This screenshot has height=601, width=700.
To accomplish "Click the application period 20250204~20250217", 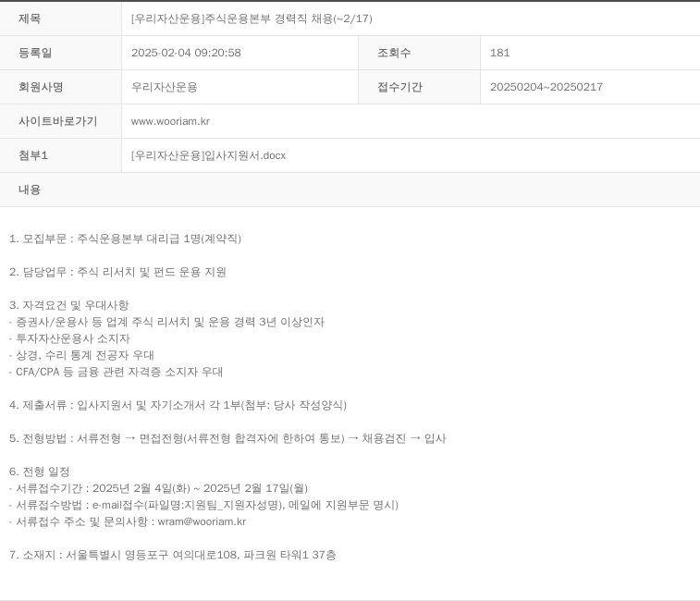I will click(x=546, y=87).
